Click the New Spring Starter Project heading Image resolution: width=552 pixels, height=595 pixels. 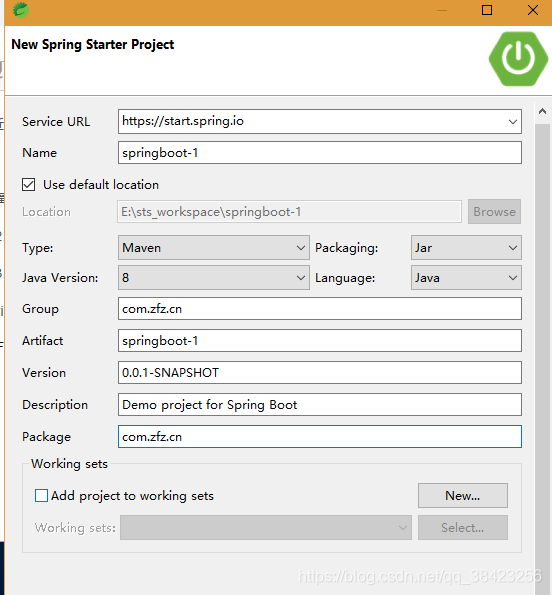click(x=93, y=45)
